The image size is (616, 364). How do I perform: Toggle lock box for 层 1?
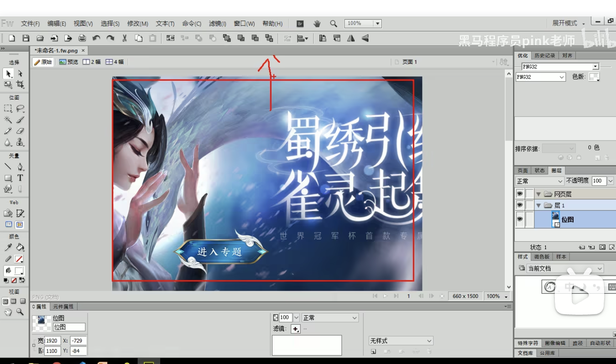pos(530,205)
